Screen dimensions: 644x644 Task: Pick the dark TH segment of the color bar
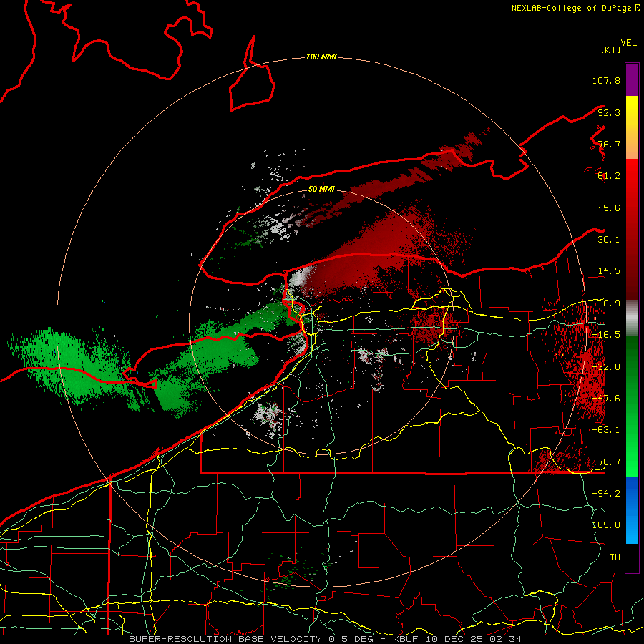click(x=632, y=557)
